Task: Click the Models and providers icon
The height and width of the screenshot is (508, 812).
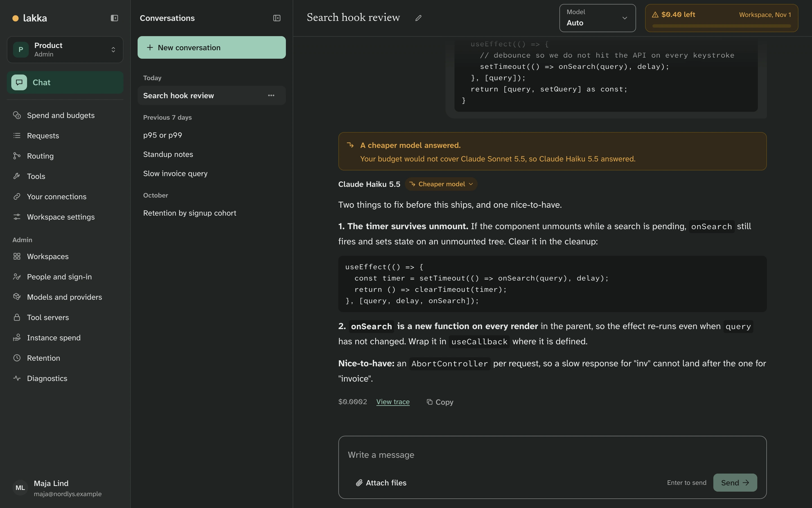Action: pos(17,297)
